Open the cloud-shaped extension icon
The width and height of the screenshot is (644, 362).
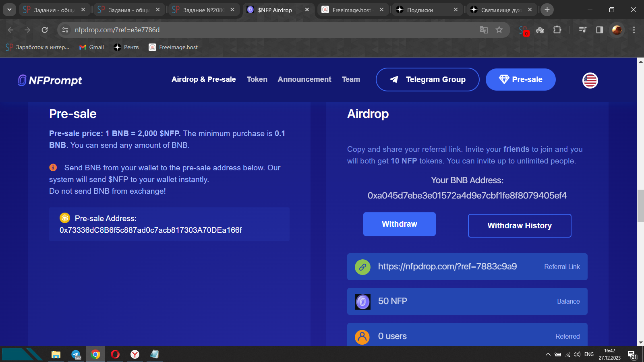(x=540, y=30)
